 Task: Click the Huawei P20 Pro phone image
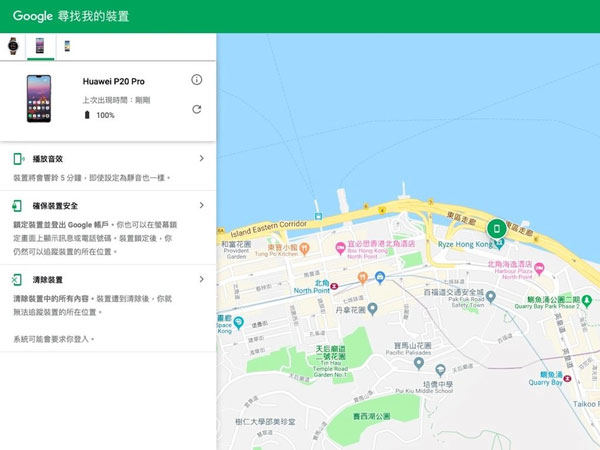coord(39,99)
